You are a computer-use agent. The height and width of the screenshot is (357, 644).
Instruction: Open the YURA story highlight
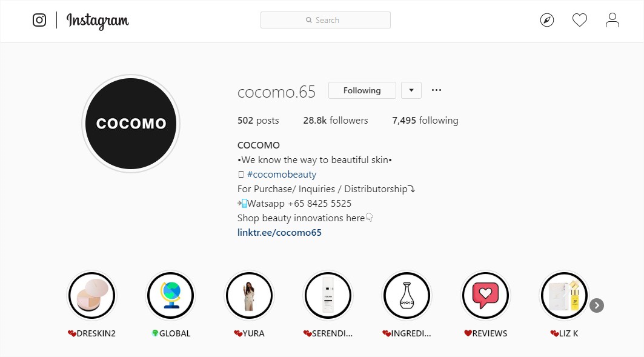250,295
